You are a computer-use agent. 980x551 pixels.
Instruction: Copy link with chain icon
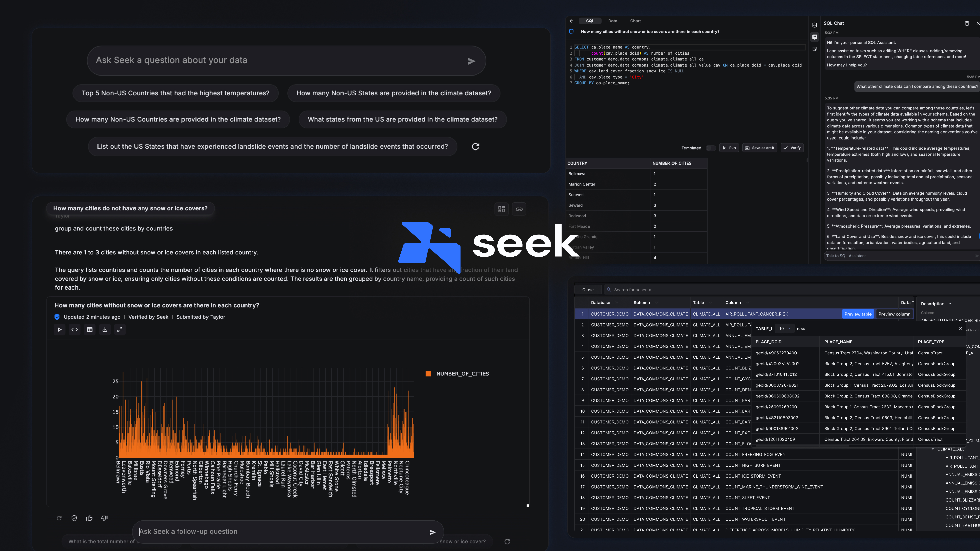[x=519, y=209]
